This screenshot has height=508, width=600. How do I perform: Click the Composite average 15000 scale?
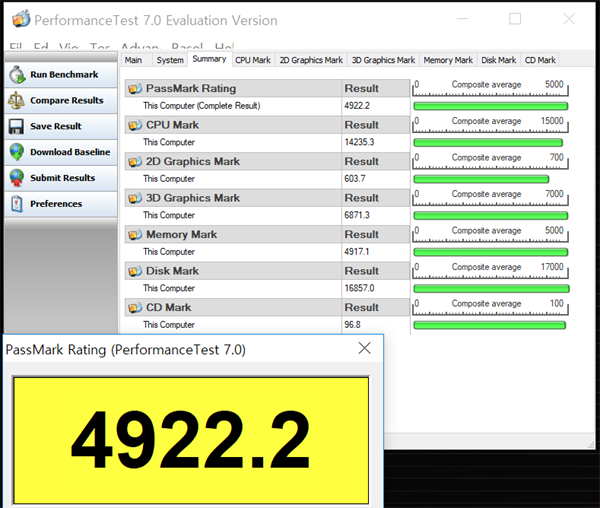(491, 125)
